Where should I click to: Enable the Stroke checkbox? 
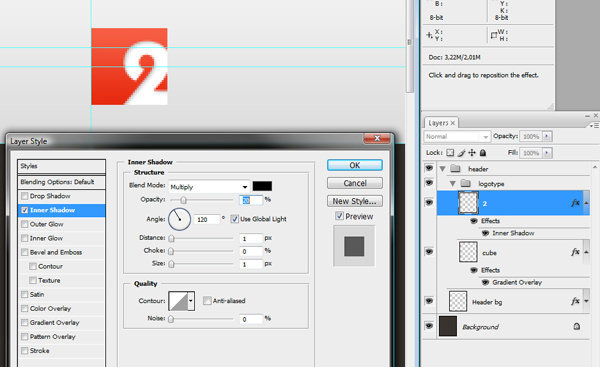[24, 351]
